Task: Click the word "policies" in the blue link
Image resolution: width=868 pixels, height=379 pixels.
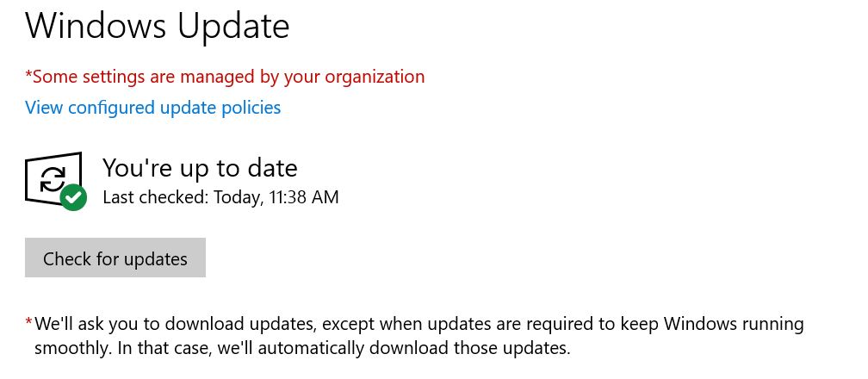Action: pos(249,108)
